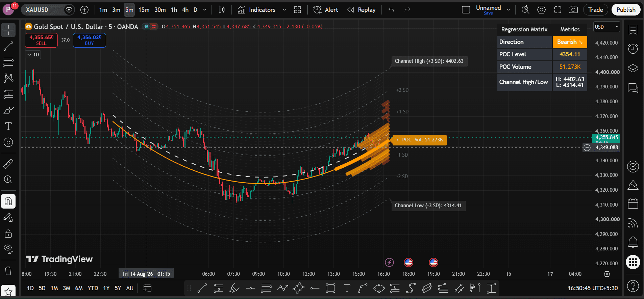The image size is (644, 299).
Task: Toggle lock all drawings
Action: (8, 234)
